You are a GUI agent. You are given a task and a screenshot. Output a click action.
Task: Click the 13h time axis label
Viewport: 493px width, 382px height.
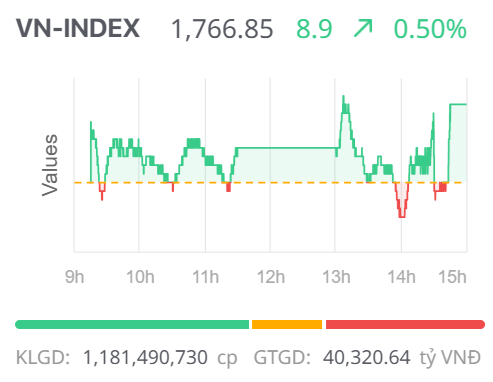(x=336, y=277)
